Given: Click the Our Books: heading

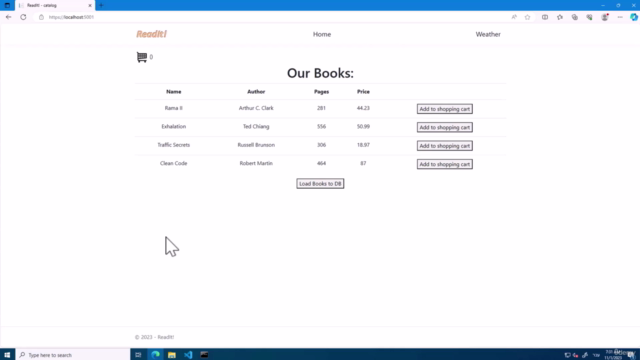Looking at the screenshot, I should tap(320, 73).
